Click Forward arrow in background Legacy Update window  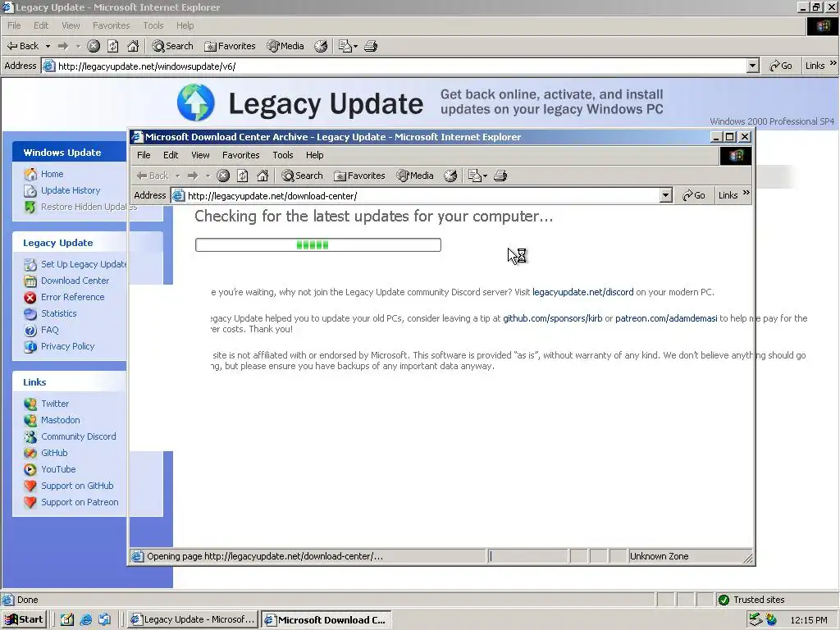[63, 46]
